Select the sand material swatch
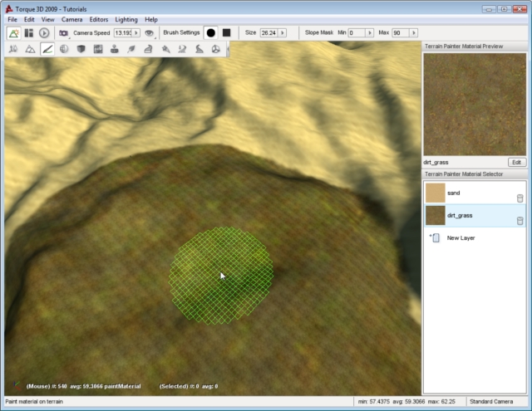 point(435,193)
